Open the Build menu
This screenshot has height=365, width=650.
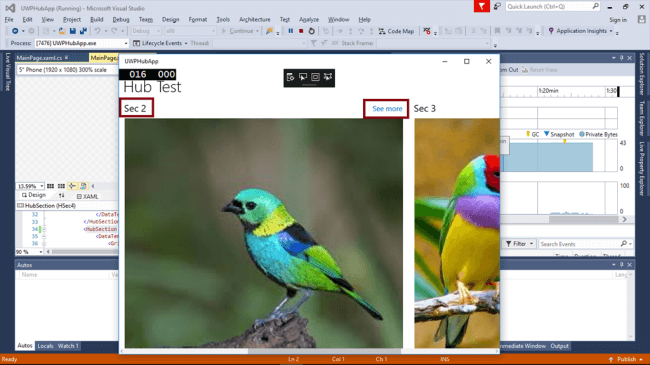(x=97, y=19)
